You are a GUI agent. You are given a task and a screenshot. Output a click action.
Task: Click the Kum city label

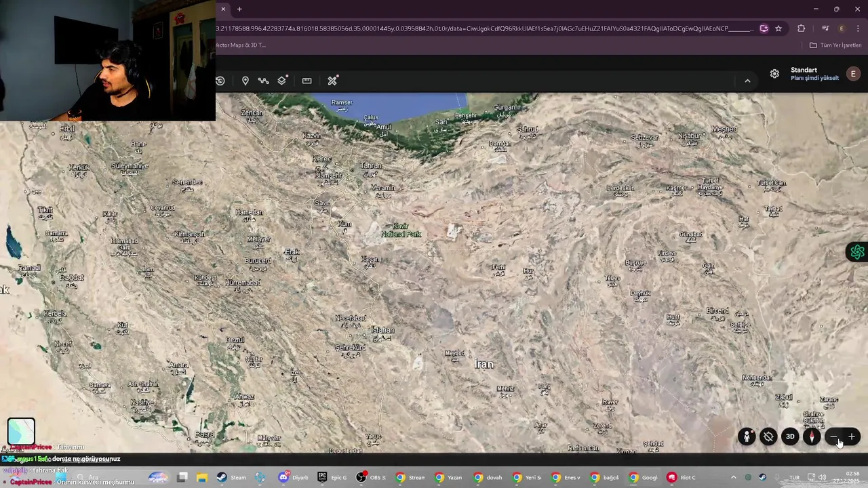345,224
